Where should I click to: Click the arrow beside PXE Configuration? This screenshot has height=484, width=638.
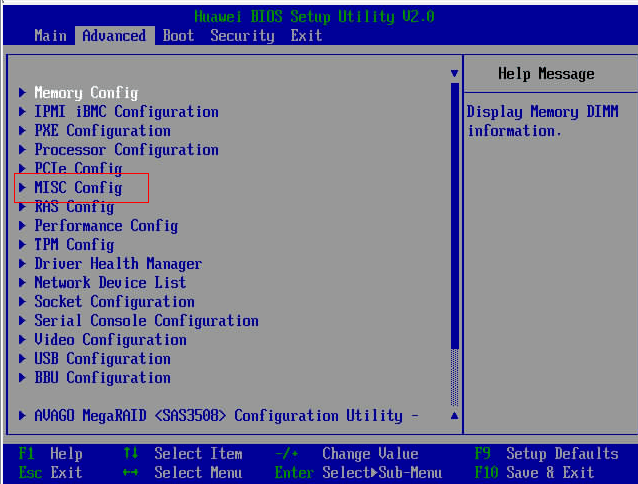click(x=22, y=131)
